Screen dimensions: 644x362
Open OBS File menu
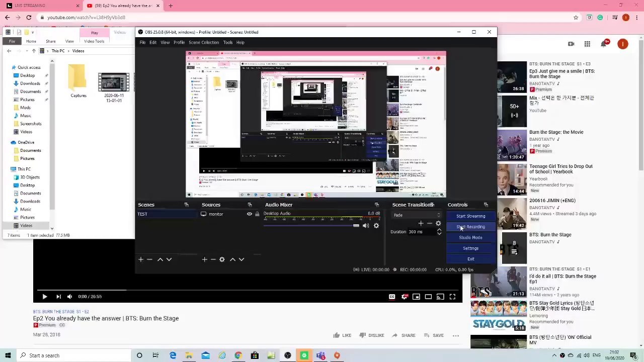(x=142, y=42)
